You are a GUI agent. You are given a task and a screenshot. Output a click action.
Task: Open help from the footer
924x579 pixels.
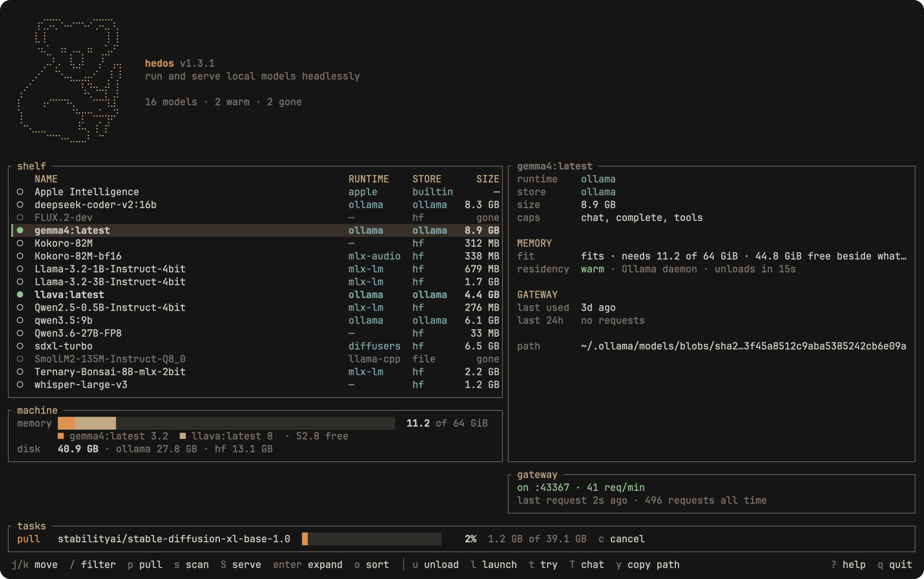coord(848,565)
